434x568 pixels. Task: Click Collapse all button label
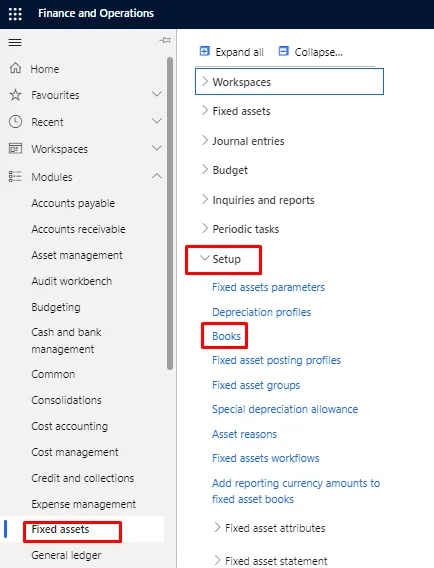(318, 52)
